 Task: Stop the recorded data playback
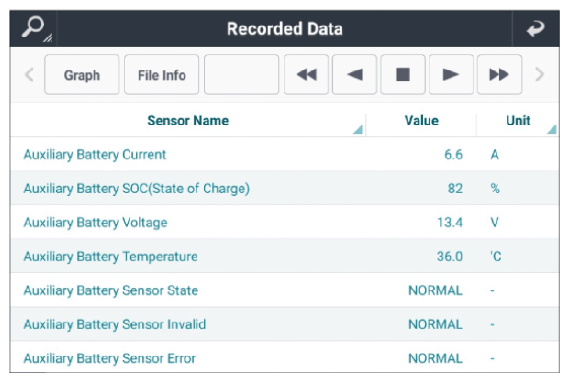pos(403,75)
